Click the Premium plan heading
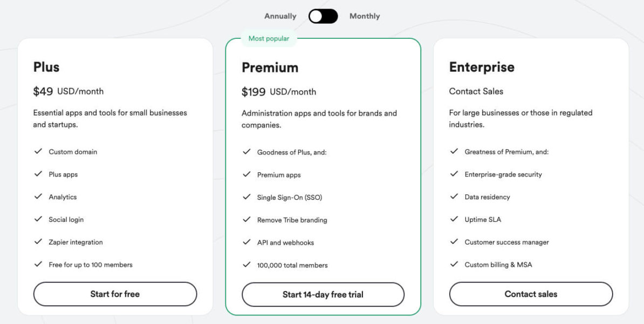 pos(270,67)
